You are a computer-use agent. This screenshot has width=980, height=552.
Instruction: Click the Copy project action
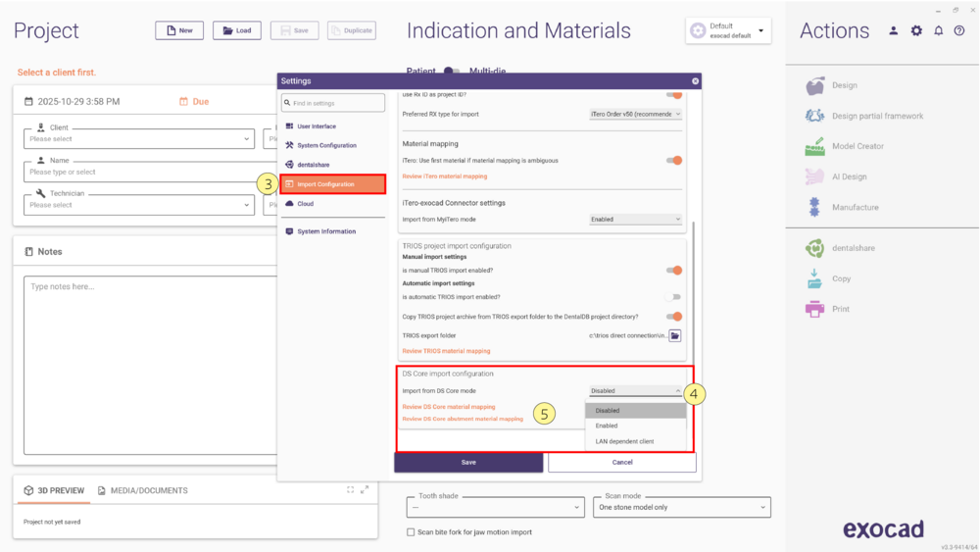(828, 278)
